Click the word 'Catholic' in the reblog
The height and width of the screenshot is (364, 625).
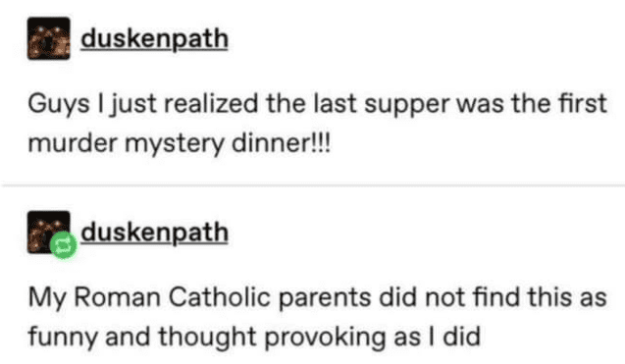pos(219,297)
